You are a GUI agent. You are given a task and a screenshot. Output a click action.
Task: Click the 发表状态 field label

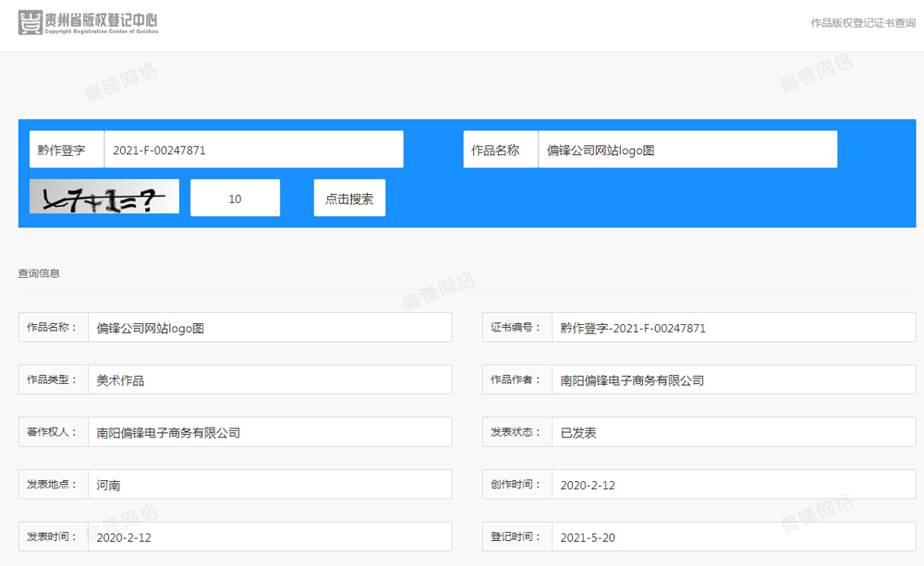coord(517,432)
